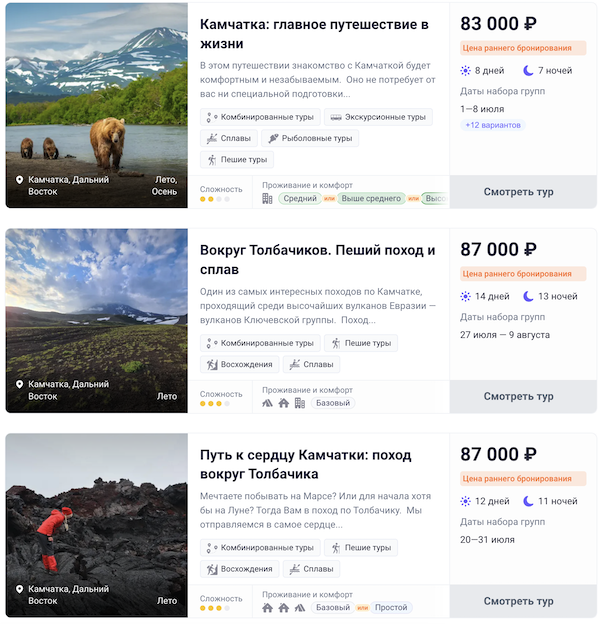Click the building icon next to Средний
This screenshot has height=624, width=600.
click(x=267, y=199)
